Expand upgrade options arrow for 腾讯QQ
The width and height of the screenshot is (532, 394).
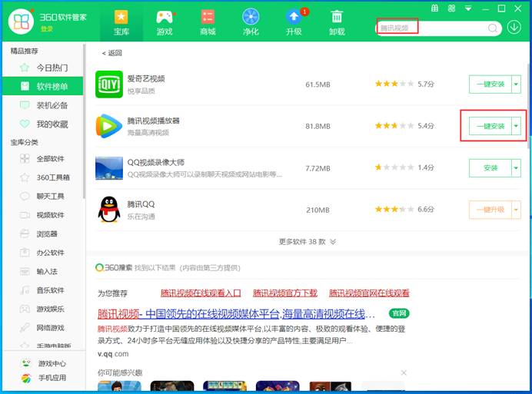516,210
